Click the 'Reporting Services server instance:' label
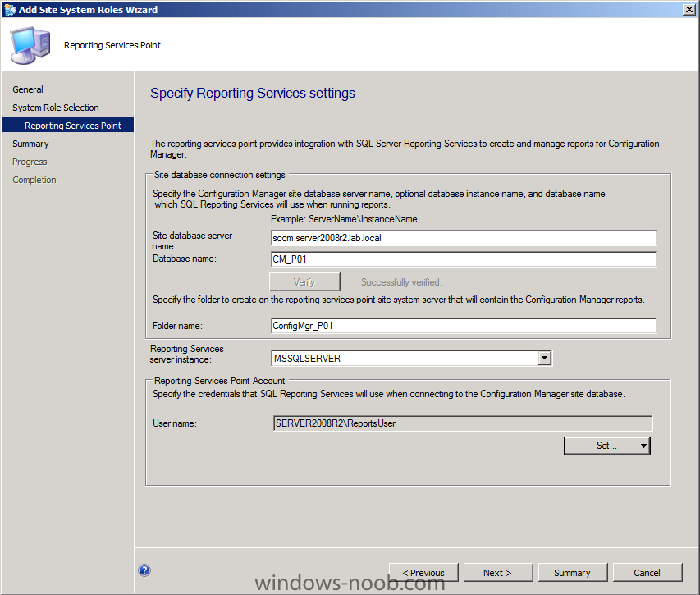This screenshot has height=595, width=700. [x=186, y=354]
